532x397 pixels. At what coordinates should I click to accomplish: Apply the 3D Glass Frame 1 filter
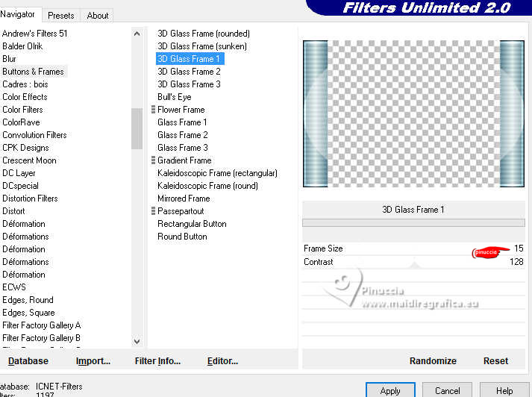[x=390, y=390]
